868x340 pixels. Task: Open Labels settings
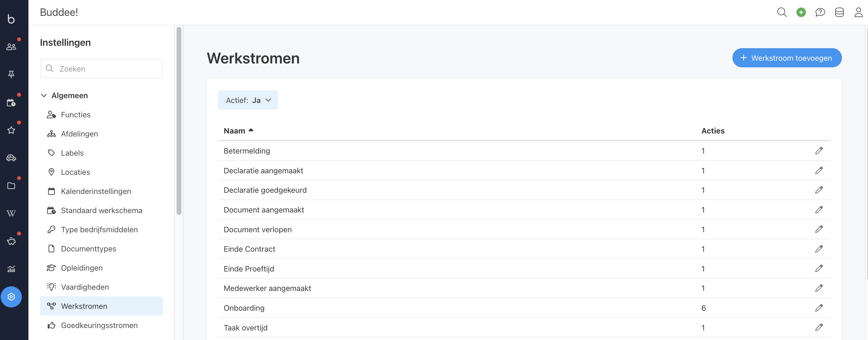(101, 153)
